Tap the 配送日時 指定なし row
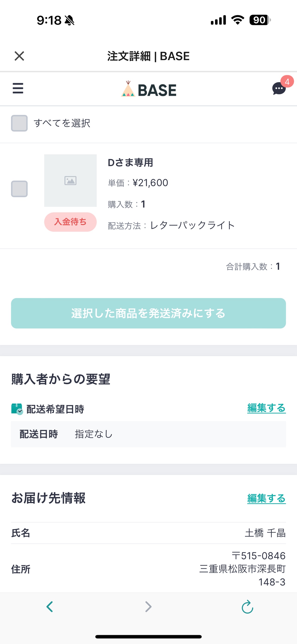 [148, 434]
